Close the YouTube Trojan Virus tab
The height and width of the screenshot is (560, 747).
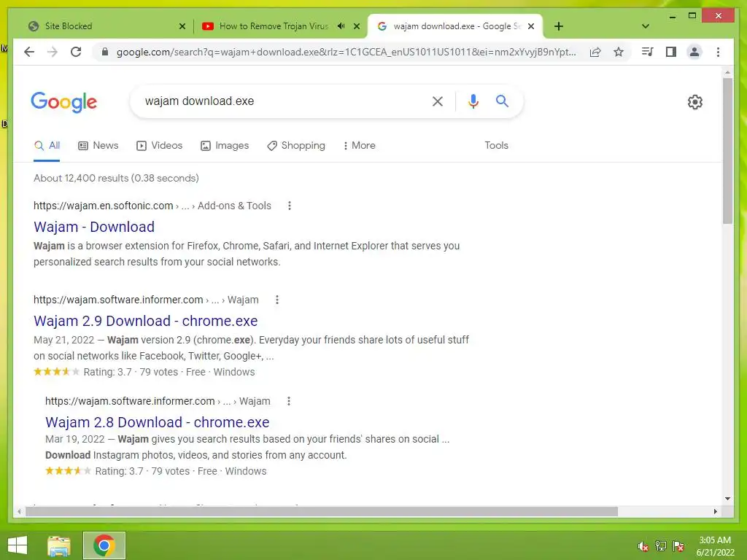[356, 26]
